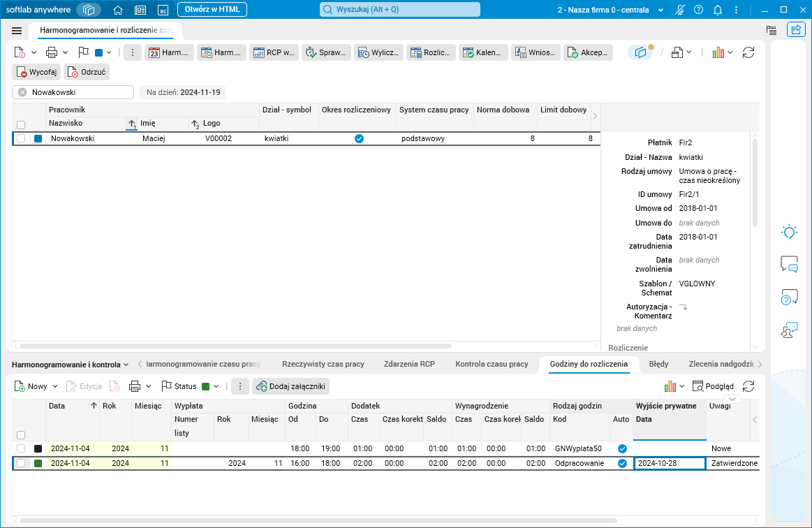Image resolution: width=812 pixels, height=528 pixels.
Task: Refresh the employee list with reload icon
Action: coord(748,52)
